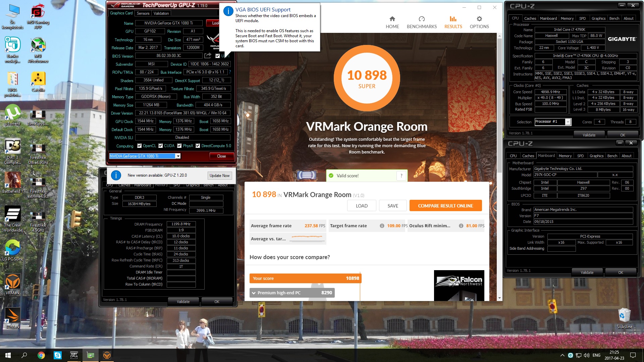Image resolution: width=644 pixels, height=362 pixels.
Task: Launch MSI Afterburner desktop icon
Action: point(38,50)
